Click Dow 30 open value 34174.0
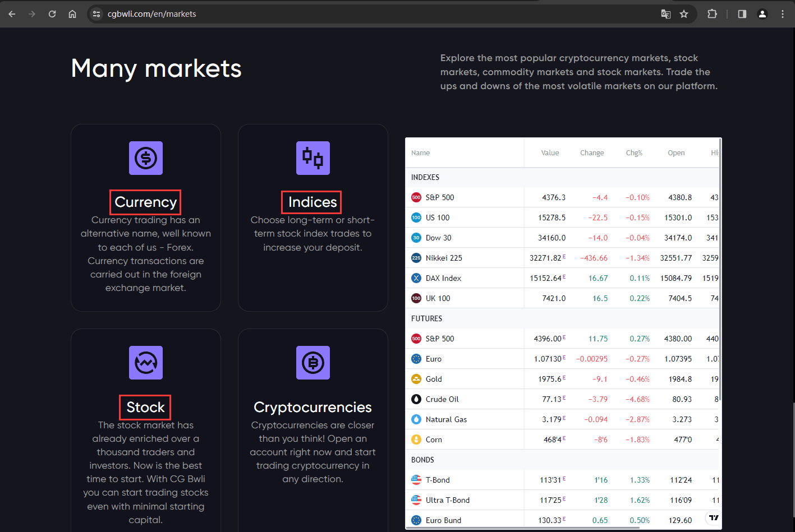 (x=678, y=238)
